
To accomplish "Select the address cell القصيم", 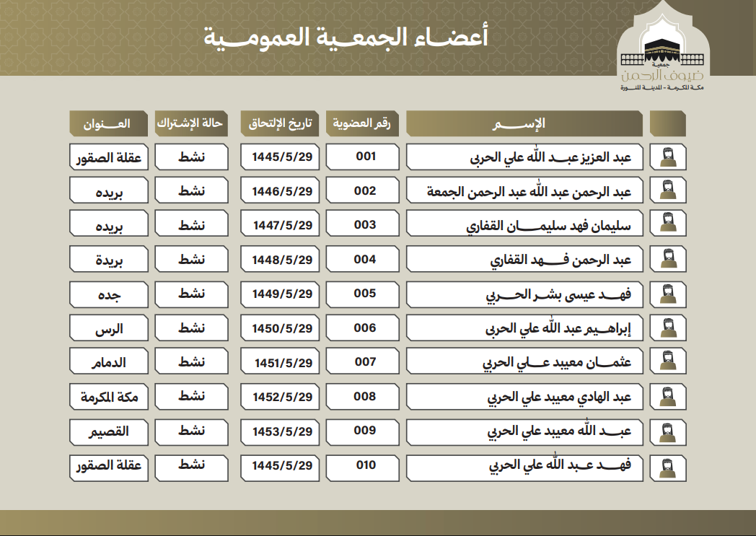I will (x=110, y=431).
